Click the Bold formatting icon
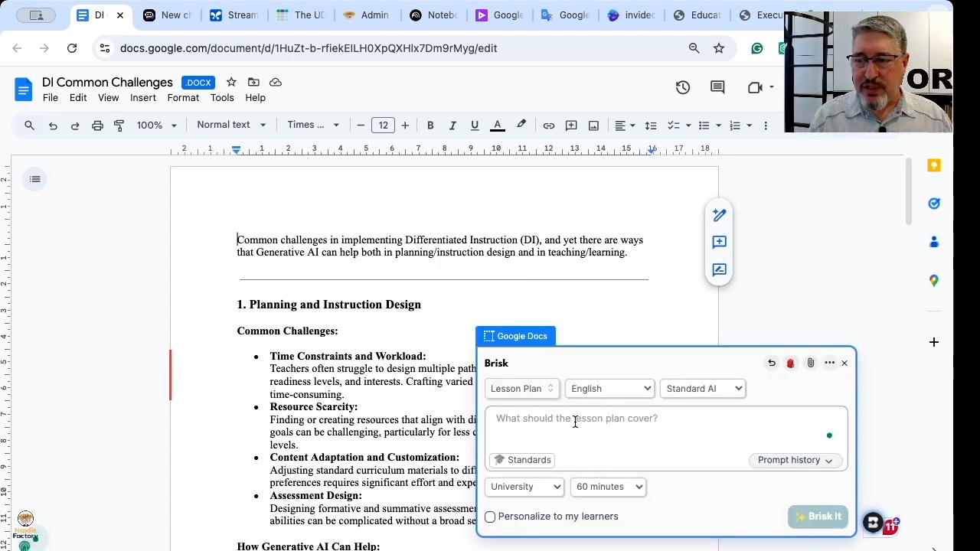Screen dimensions: 980x551 click(x=430, y=126)
